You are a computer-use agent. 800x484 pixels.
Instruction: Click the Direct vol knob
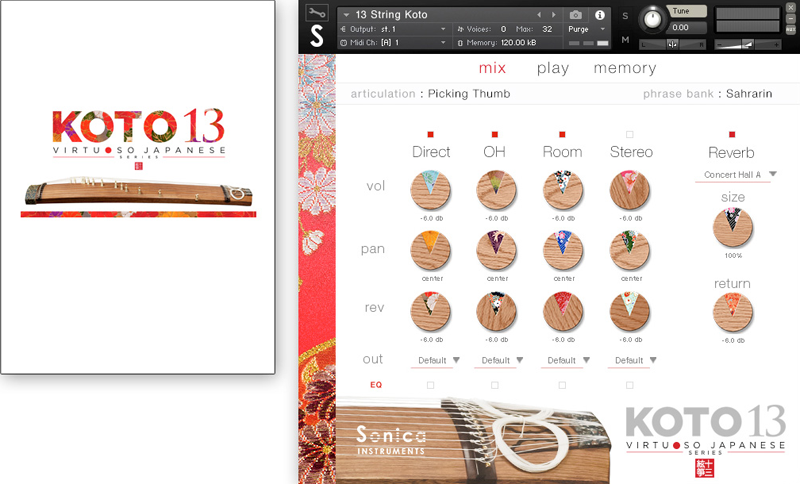coord(430,190)
